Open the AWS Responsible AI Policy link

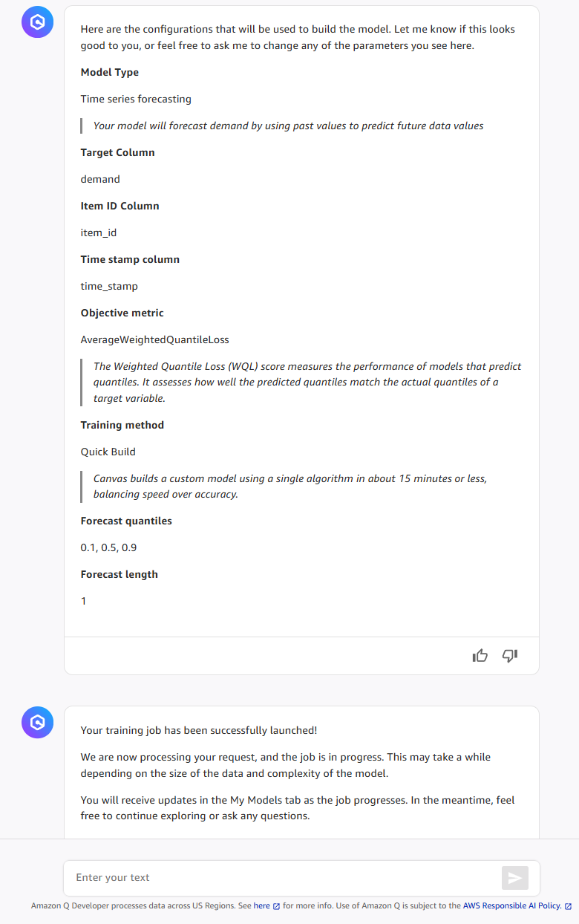coord(514,905)
